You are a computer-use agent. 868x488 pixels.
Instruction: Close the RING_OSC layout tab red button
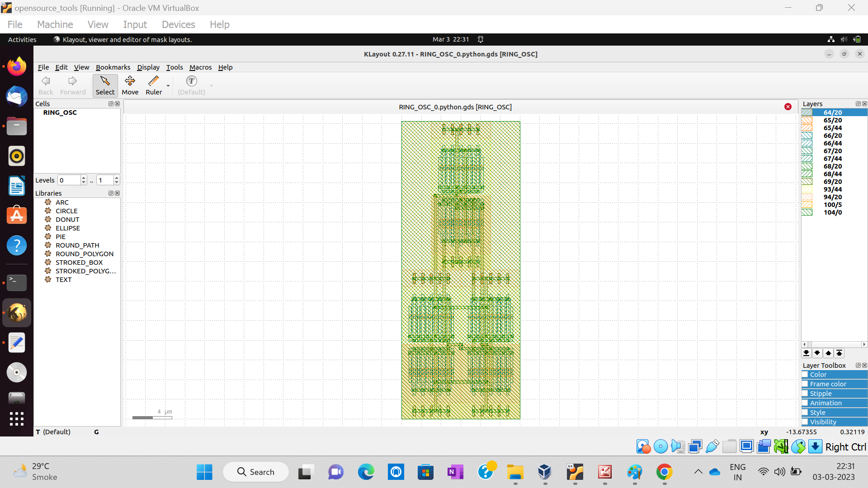point(788,107)
